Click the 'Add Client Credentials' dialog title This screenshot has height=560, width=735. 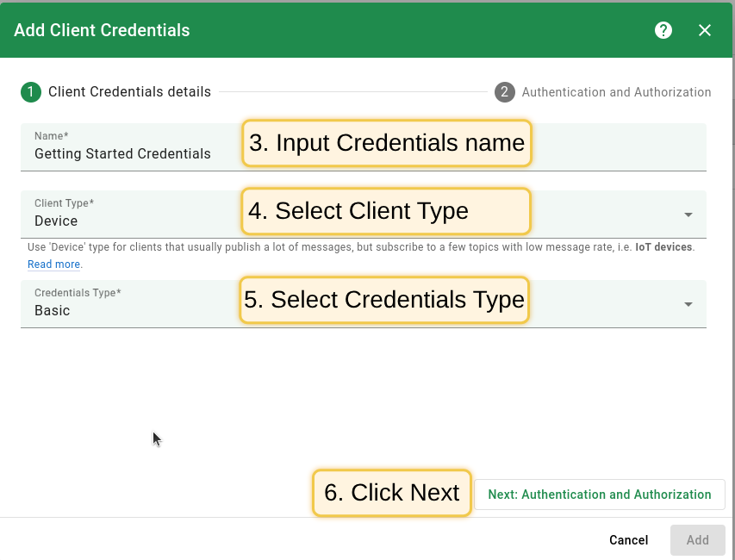click(102, 30)
